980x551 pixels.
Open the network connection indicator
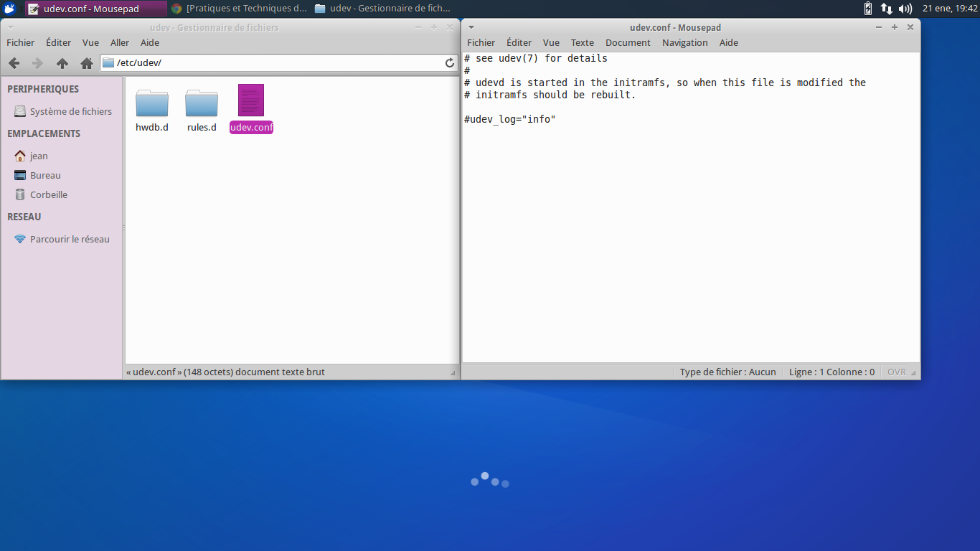(x=887, y=9)
